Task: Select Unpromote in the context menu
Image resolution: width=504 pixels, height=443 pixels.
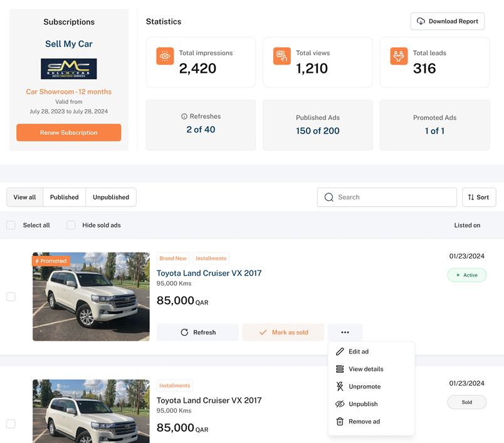Action: (371, 387)
